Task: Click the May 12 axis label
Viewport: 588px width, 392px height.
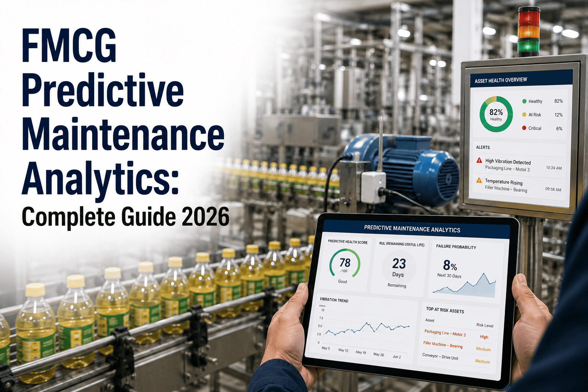Action: click(x=343, y=350)
